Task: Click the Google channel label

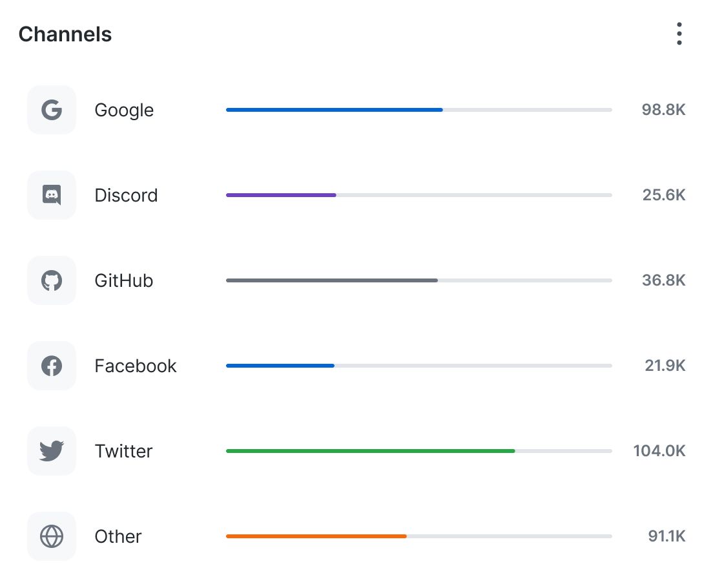Action: pyautogui.click(x=124, y=110)
